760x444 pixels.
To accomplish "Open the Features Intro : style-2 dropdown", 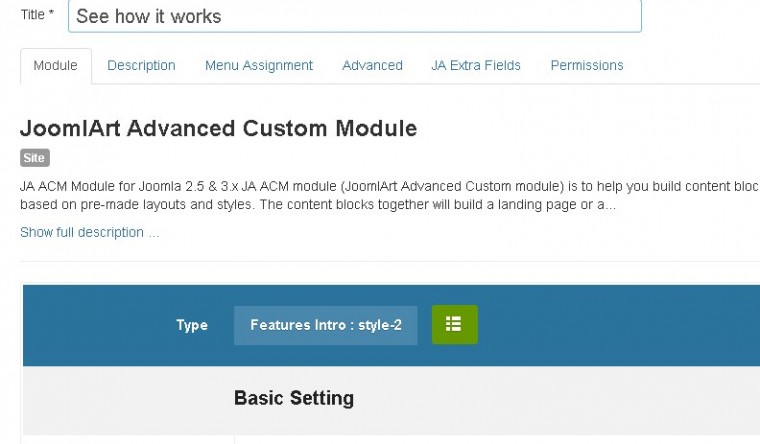I will pyautogui.click(x=325, y=325).
